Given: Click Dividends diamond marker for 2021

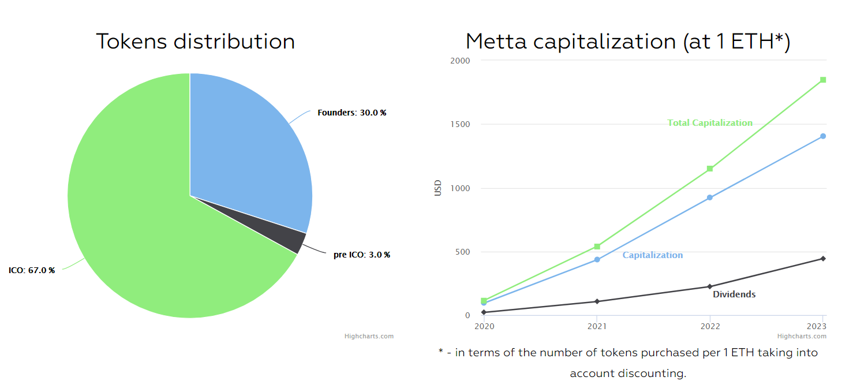Looking at the screenshot, I should coord(597,301).
